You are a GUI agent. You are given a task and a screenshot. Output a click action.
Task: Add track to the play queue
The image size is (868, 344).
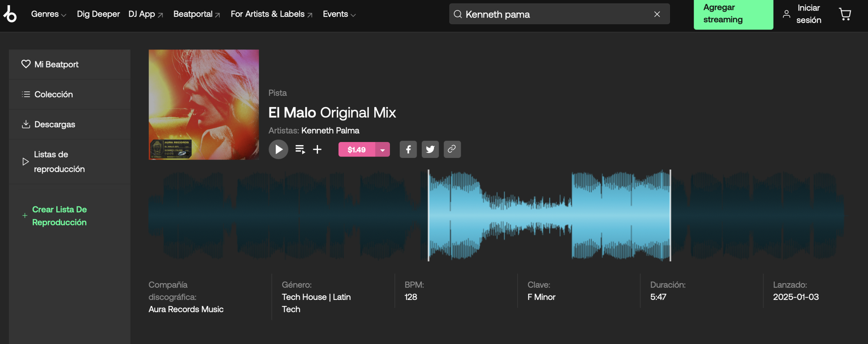(x=300, y=149)
